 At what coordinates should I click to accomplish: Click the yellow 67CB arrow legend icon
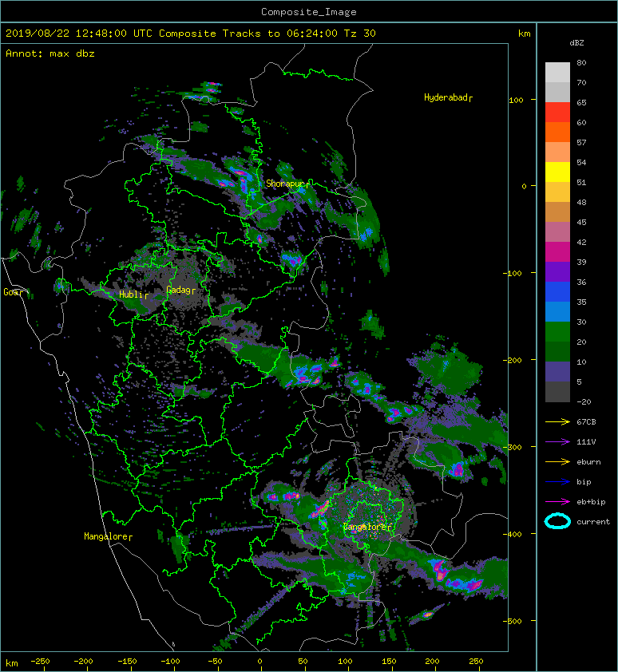point(557,422)
